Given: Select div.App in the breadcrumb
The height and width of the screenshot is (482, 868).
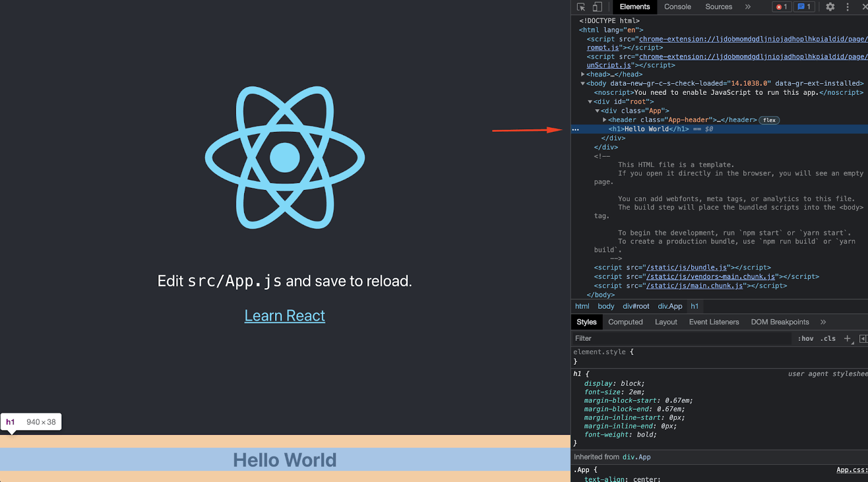Looking at the screenshot, I should [670, 306].
